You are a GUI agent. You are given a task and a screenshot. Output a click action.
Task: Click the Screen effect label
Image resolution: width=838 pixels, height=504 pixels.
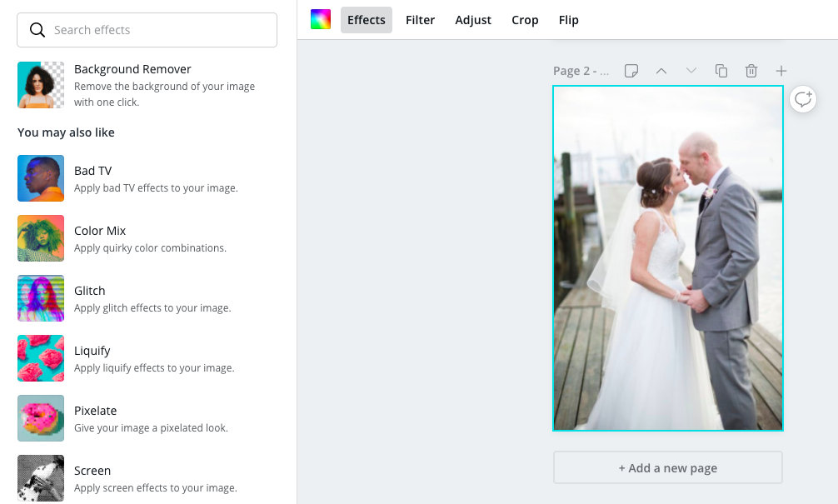[x=92, y=471]
